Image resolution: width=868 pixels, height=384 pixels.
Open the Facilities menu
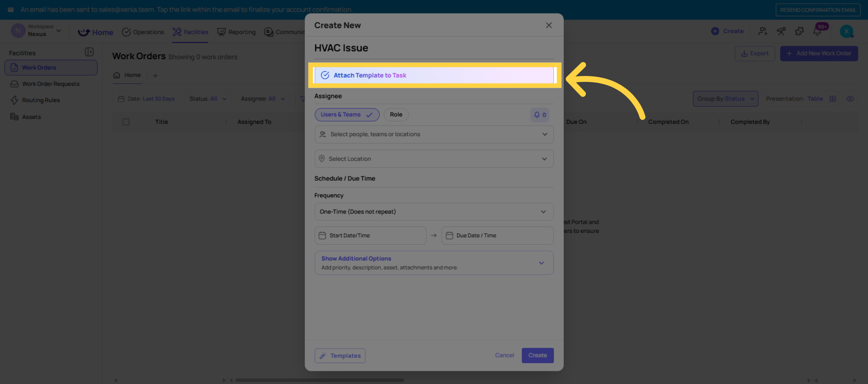(x=190, y=32)
